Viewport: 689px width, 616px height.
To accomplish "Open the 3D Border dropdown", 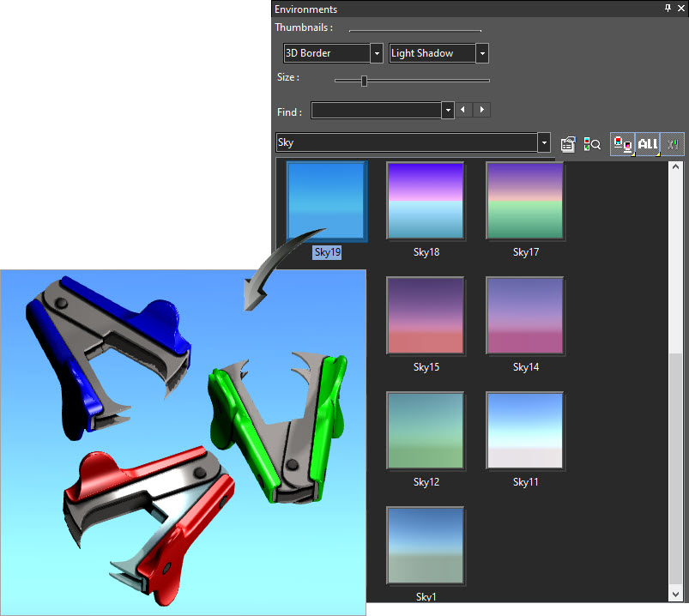I will 377,53.
